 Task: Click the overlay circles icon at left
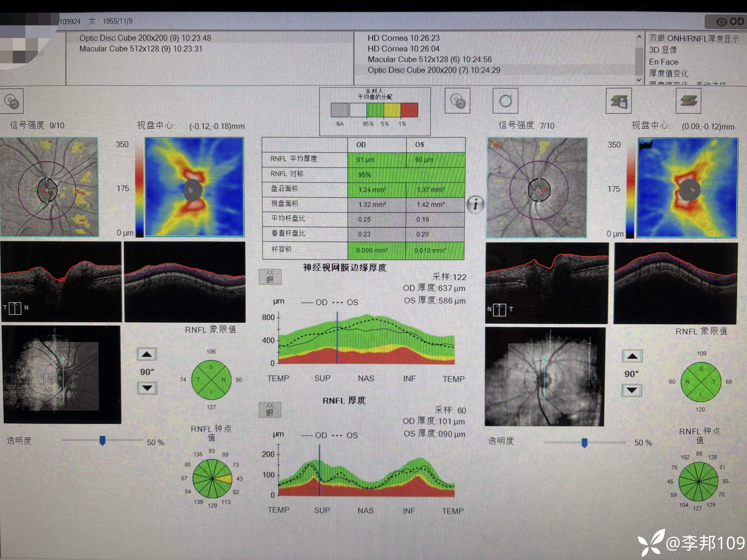pyautogui.click(x=11, y=101)
